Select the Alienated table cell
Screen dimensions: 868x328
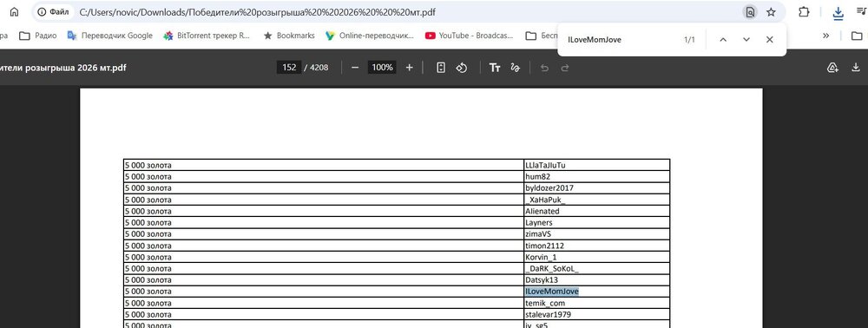pos(597,212)
